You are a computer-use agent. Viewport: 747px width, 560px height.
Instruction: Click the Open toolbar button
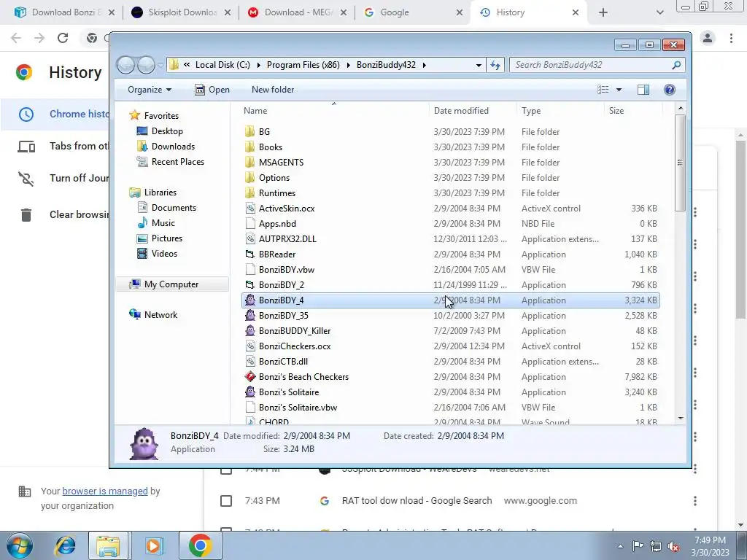(212, 90)
